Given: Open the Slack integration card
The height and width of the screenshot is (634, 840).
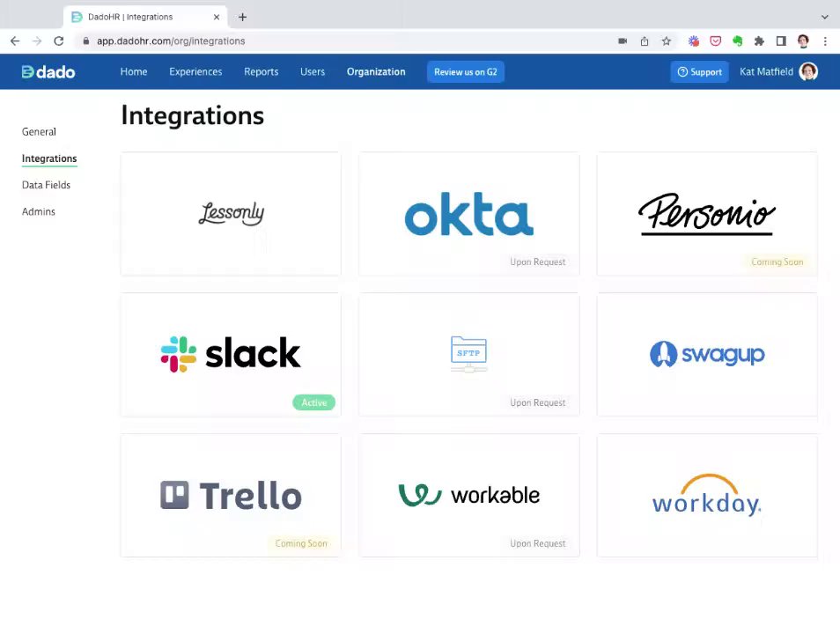Looking at the screenshot, I should pos(231,355).
